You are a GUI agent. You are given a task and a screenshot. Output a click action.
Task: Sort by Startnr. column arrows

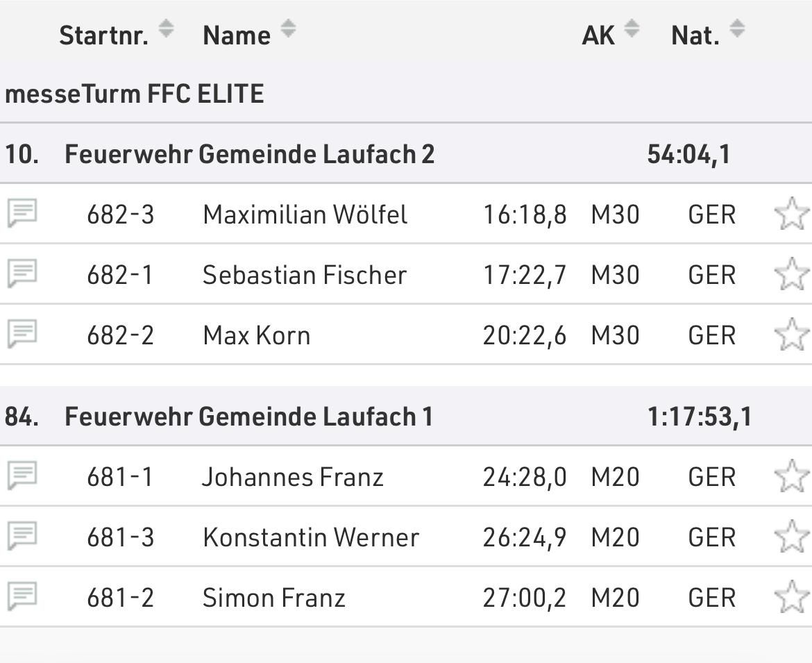[x=166, y=29]
